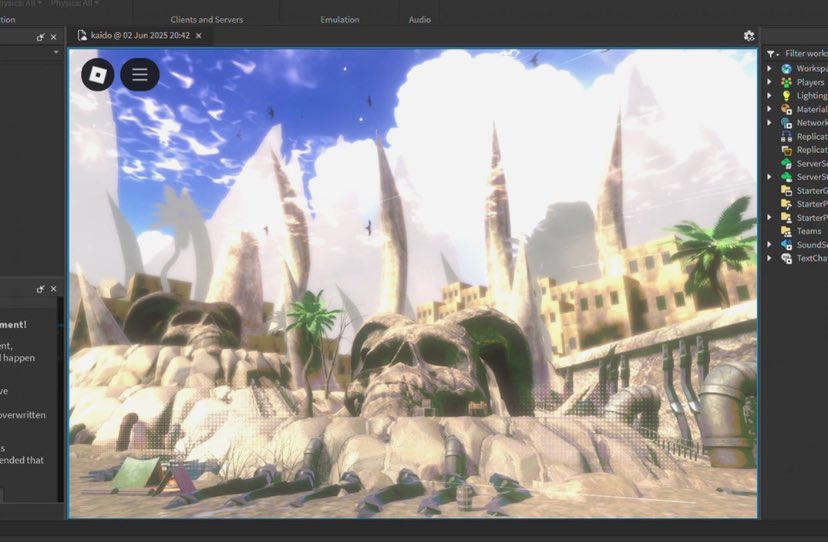Select the StarterPlayer icon

(x=786, y=218)
